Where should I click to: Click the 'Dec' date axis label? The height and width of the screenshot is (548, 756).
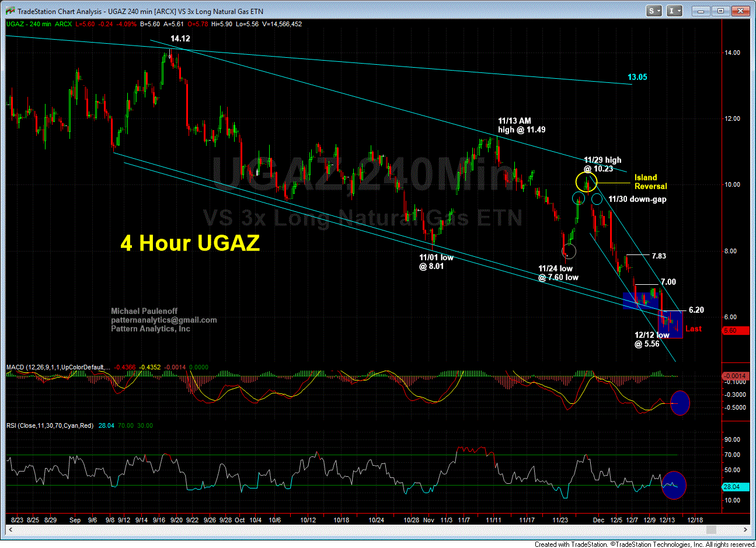pyautogui.click(x=598, y=519)
